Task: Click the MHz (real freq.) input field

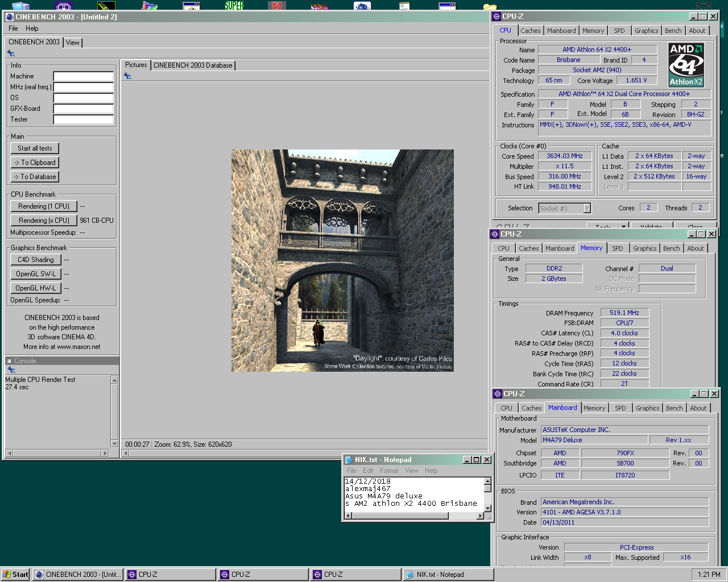Action: coord(84,87)
